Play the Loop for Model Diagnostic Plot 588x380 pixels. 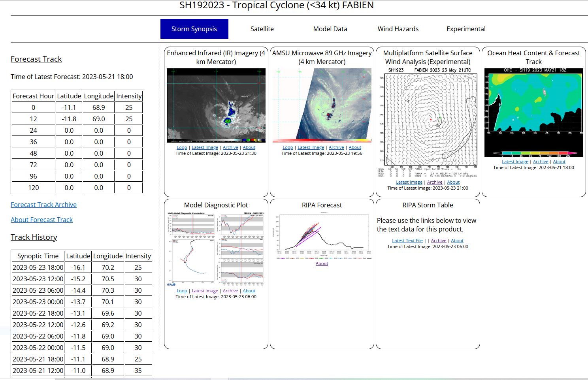click(182, 291)
